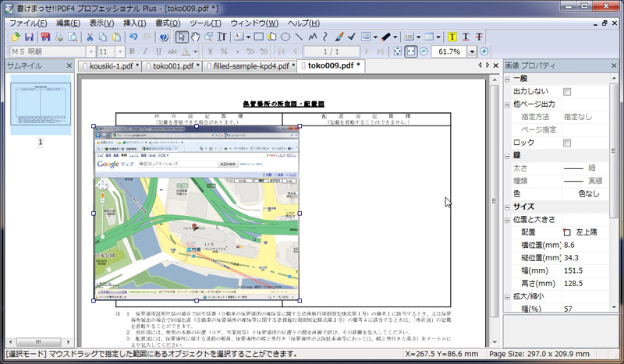Open help with the blue question mark icon
This screenshot has height=364, width=624.
(164, 37)
